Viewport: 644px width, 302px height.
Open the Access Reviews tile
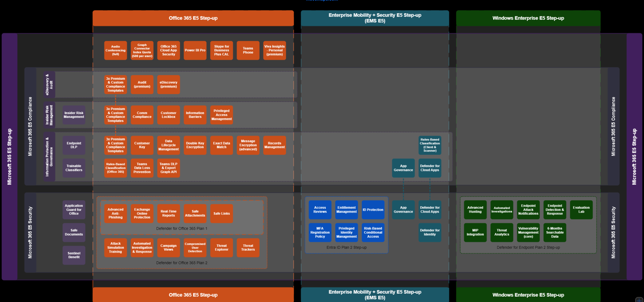coord(320,210)
